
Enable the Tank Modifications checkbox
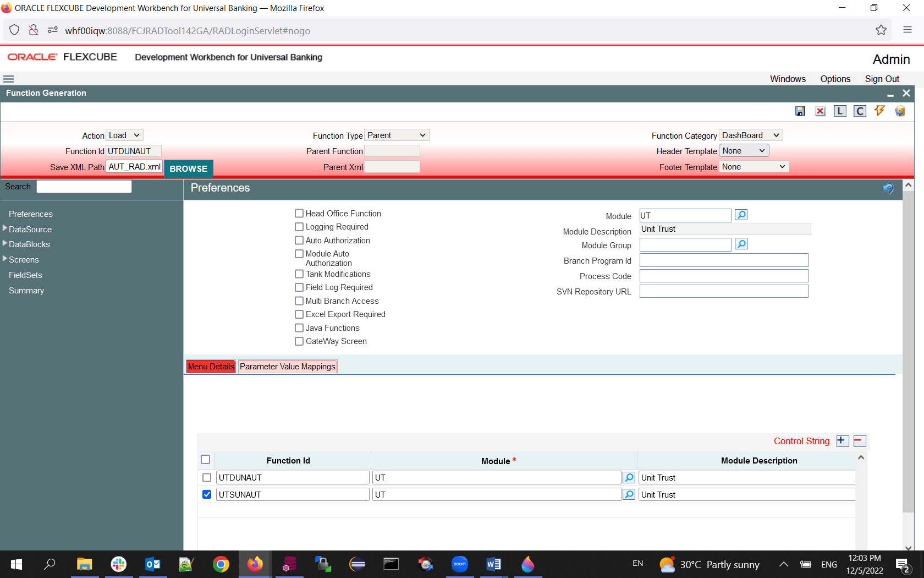tap(299, 274)
